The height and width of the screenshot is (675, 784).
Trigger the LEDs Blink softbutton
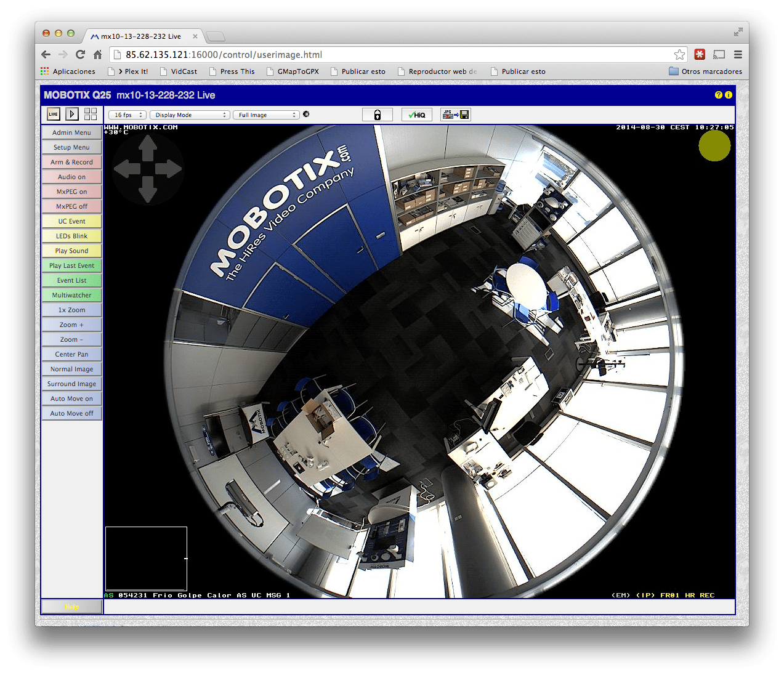coord(71,236)
